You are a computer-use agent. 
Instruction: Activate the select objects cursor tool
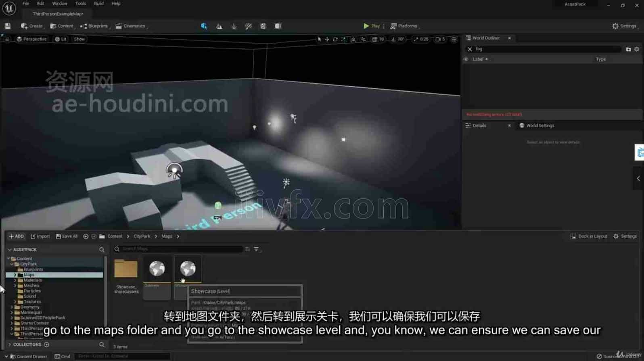pyautogui.click(x=320, y=39)
